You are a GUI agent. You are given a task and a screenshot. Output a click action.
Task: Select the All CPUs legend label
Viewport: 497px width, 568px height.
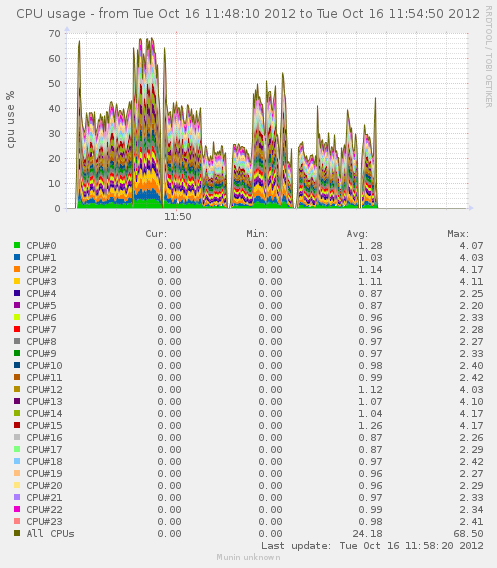tap(50, 533)
